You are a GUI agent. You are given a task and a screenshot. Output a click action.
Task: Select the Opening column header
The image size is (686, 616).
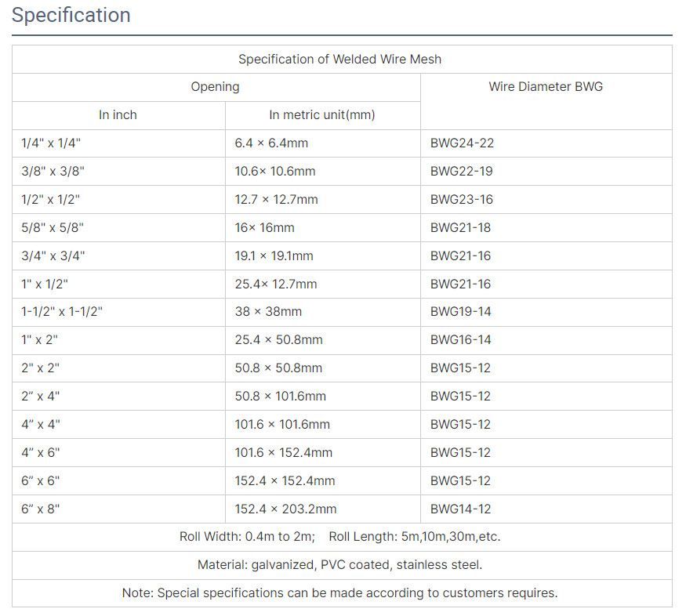point(216,87)
